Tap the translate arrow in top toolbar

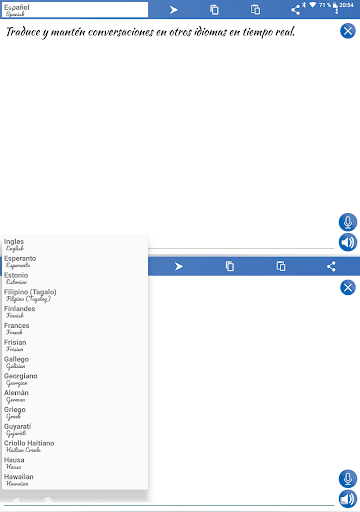point(174,10)
